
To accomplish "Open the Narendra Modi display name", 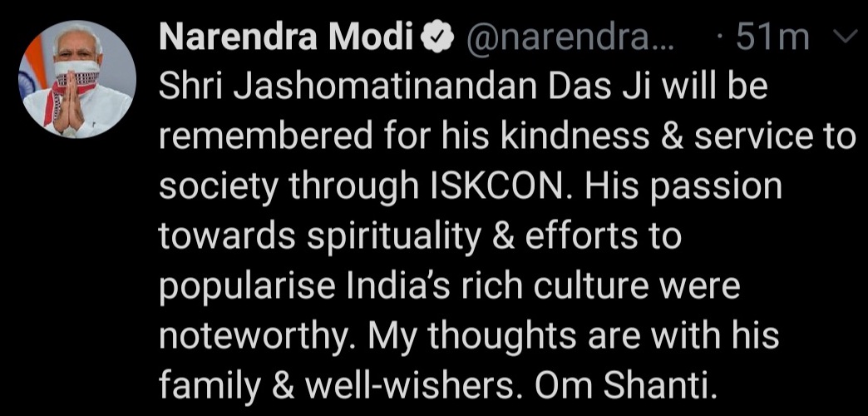I will click(287, 39).
